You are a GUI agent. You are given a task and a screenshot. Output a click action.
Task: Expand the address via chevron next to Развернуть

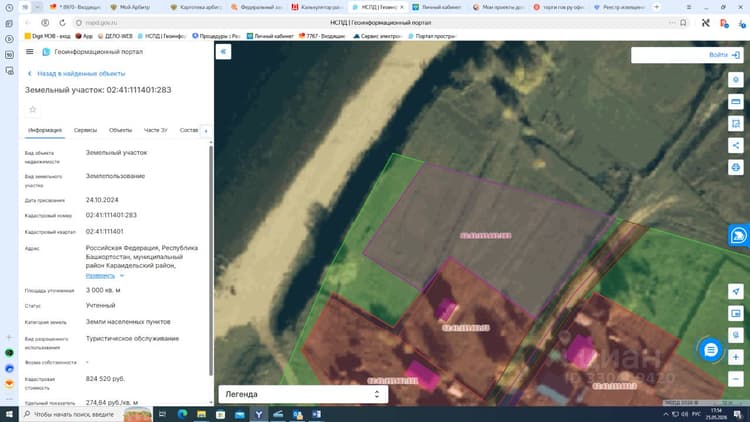click(x=122, y=276)
